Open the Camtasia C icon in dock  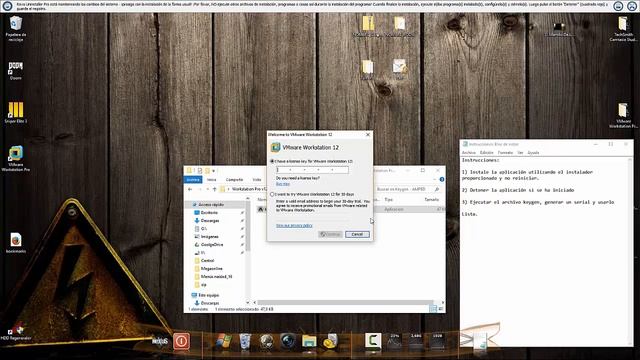point(373,341)
